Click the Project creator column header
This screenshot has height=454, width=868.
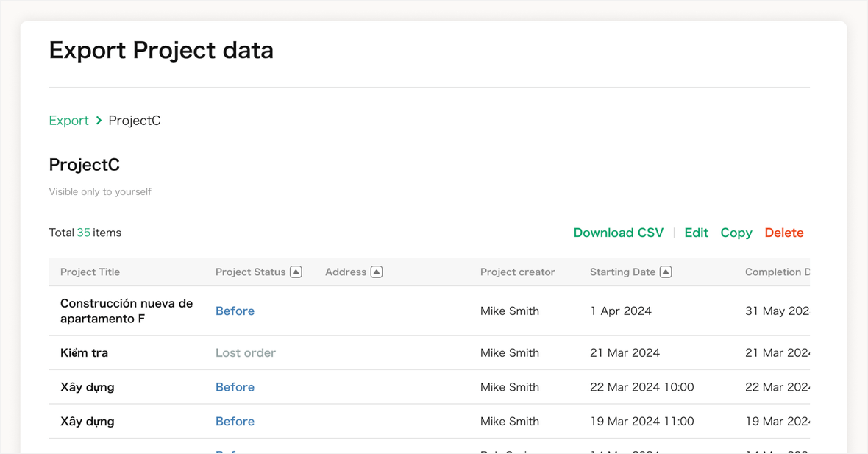tap(517, 272)
